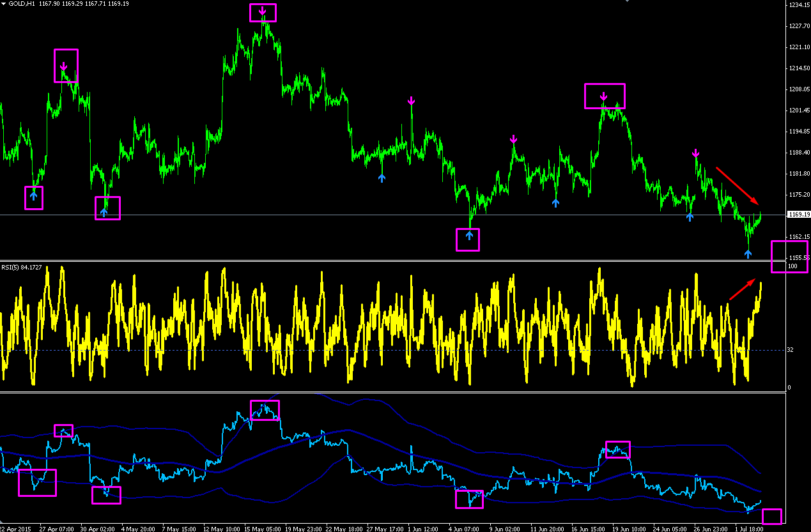This screenshot has height=532, width=811.
Task: Click the 26 Jun 23:00 time label
Action: [x=712, y=528]
